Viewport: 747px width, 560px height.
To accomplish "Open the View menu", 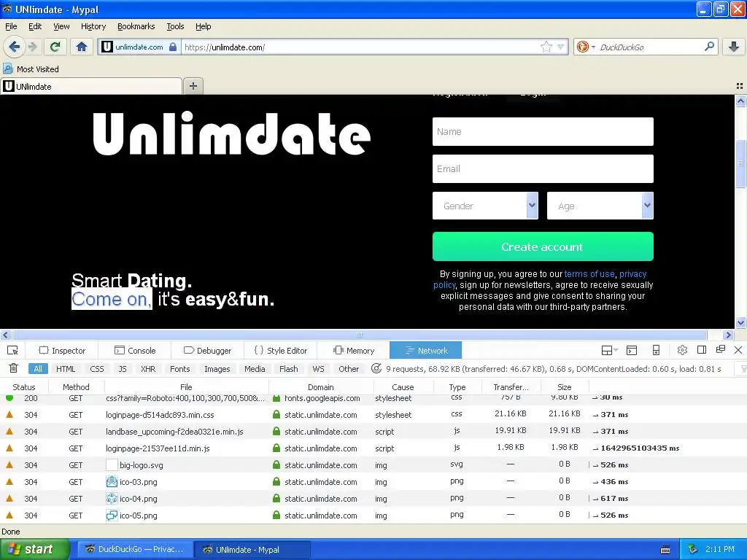I will 61,26.
